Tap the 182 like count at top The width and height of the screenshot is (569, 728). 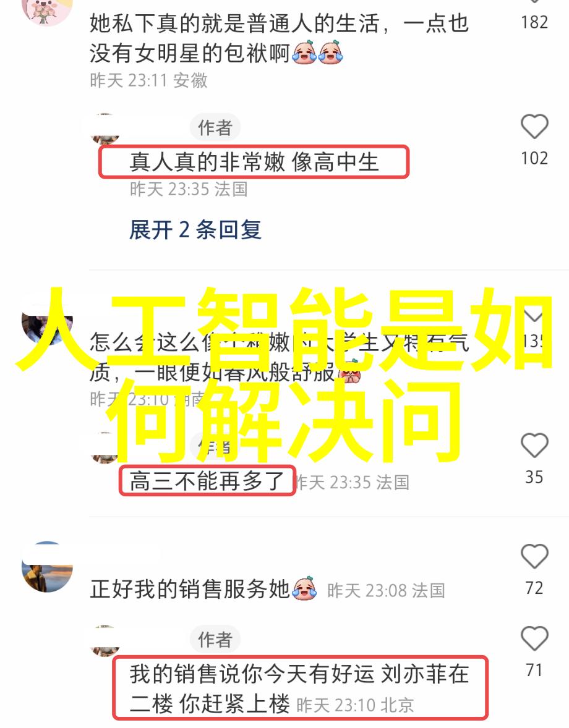534,22
